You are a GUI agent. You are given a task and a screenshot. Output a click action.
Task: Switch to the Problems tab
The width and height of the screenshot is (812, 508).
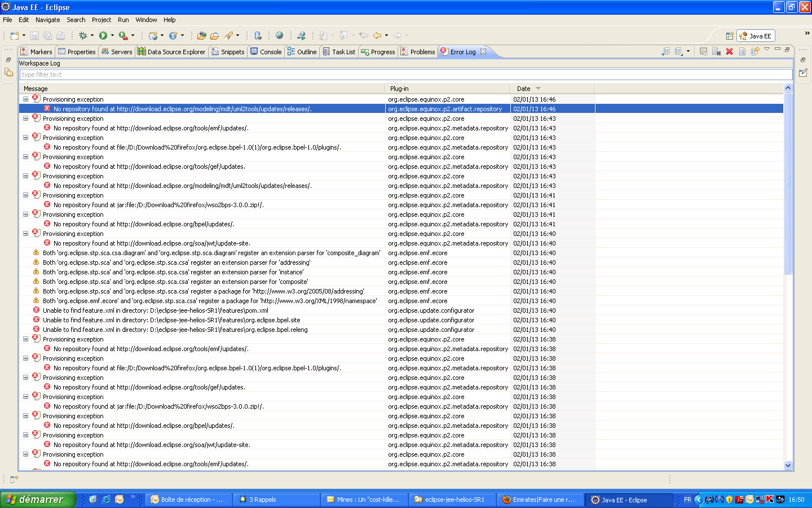(x=418, y=52)
